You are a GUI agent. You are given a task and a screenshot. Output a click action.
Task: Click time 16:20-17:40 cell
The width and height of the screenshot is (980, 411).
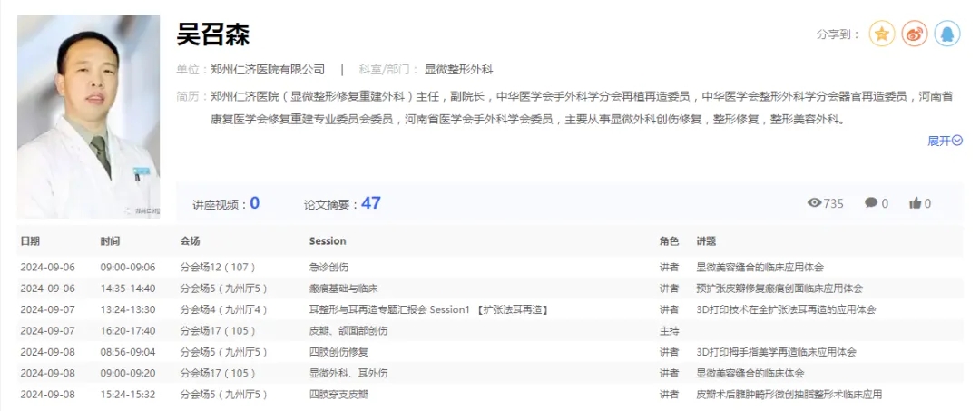(128, 331)
